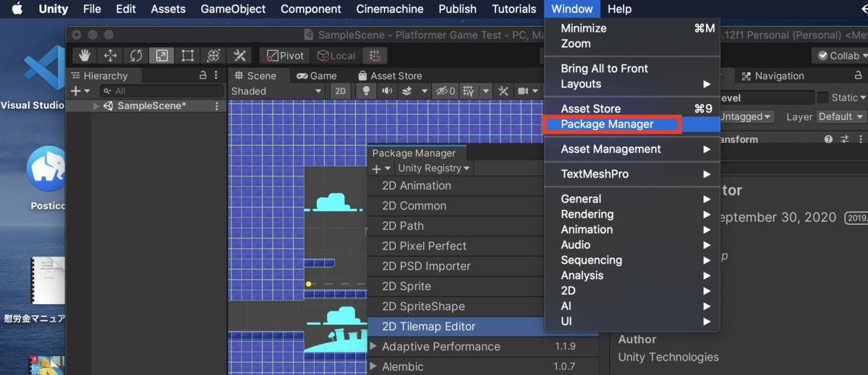Switch to the Game tab
The width and height of the screenshot is (868, 375).
pos(317,76)
